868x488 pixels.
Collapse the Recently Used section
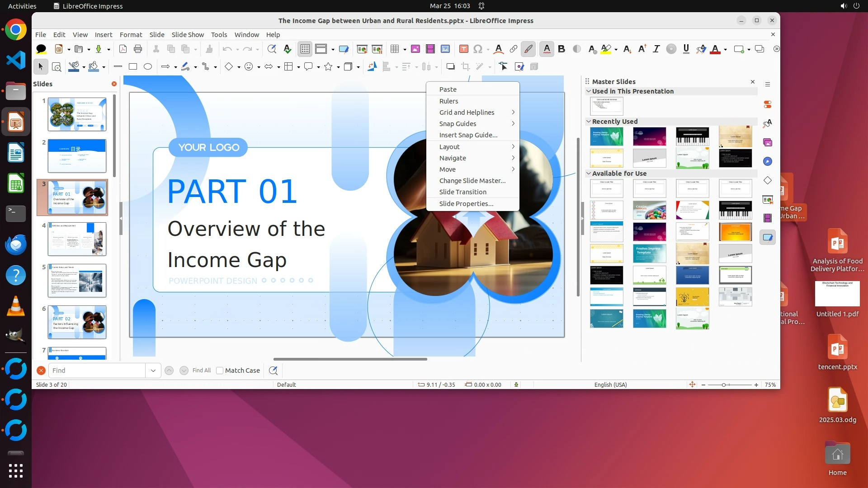pyautogui.click(x=589, y=121)
